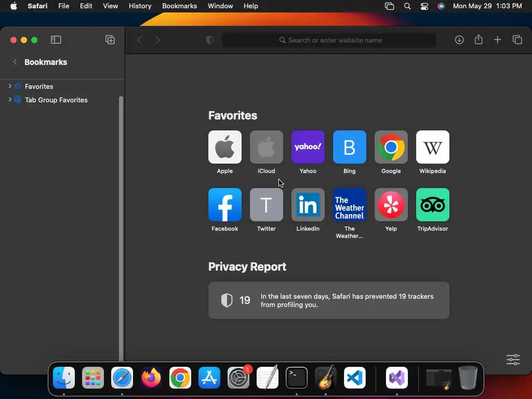Launch Siri from the menu bar
The height and width of the screenshot is (399, 532).
coord(441,6)
